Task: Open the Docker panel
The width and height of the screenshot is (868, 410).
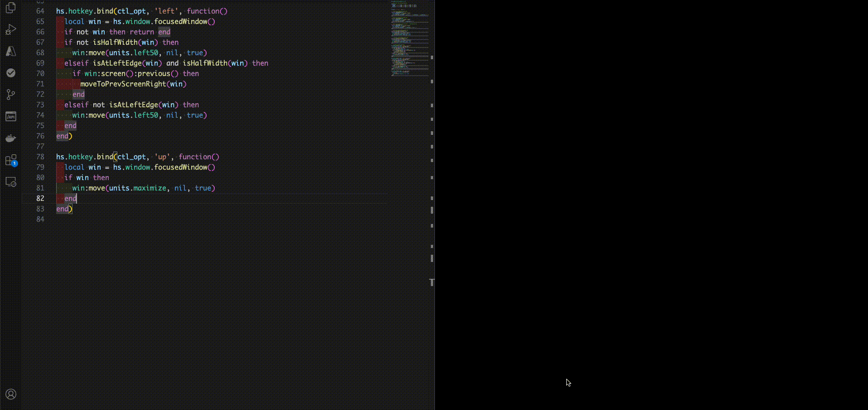Action: coord(11,138)
